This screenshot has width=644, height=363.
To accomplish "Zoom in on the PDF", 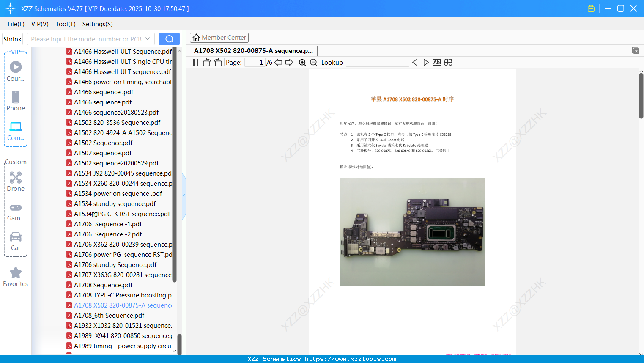I will pyautogui.click(x=302, y=62).
